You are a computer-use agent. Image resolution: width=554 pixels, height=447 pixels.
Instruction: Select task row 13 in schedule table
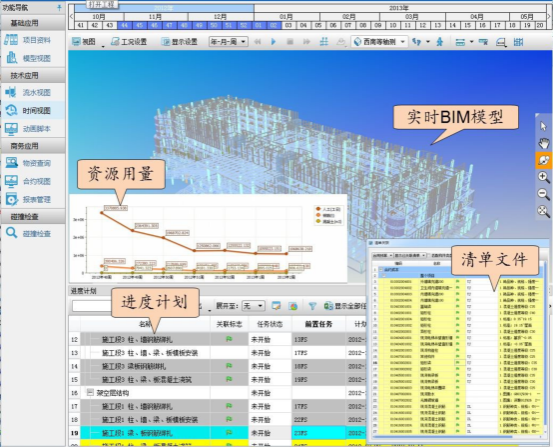point(218,353)
